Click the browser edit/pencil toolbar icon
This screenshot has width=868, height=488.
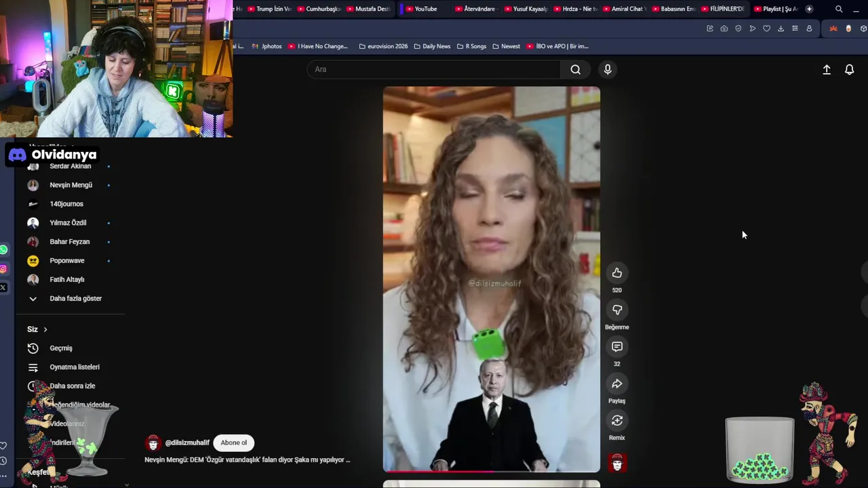(710, 28)
